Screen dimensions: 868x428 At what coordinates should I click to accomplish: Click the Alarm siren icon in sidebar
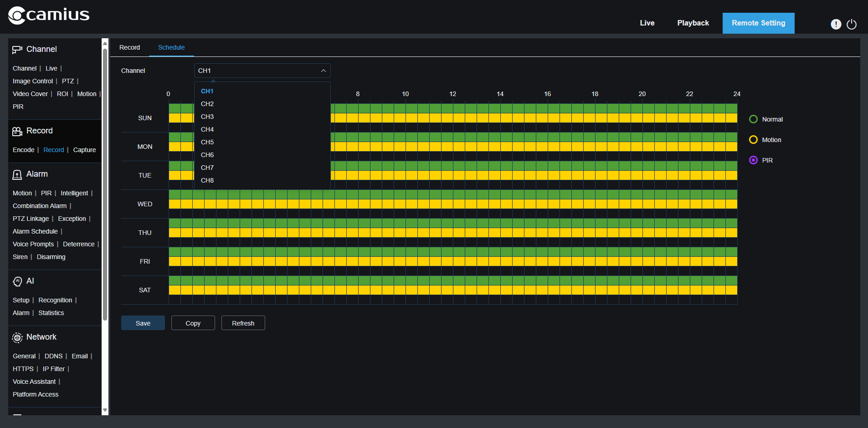coord(17,174)
